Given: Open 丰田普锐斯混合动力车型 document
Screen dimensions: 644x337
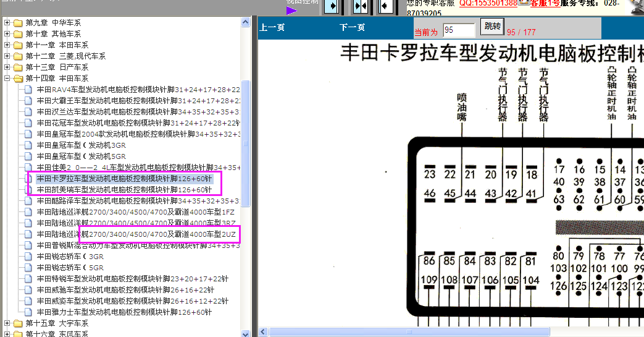Looking at the screenshot, I should (x=138, y=245).
